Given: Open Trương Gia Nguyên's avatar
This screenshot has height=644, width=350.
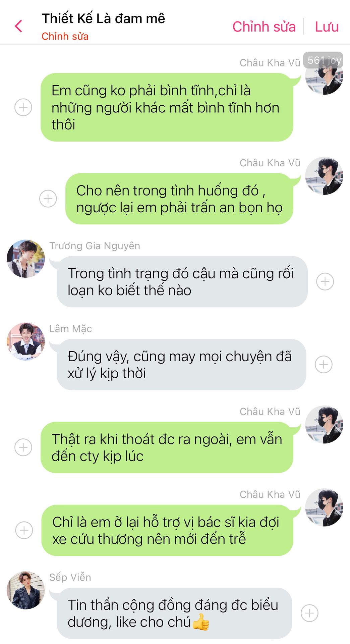Looking at the screenshot, I should coord(26,259).
